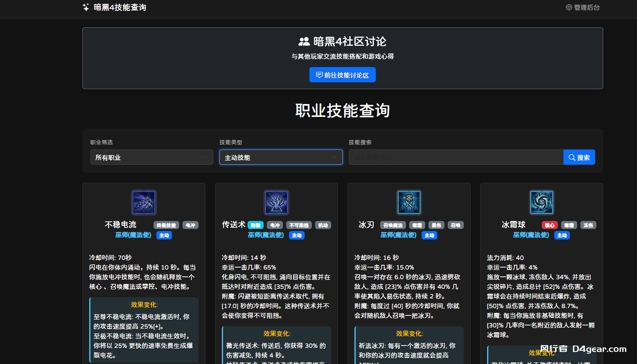Image resolution: width=637 pixels, height=364 pixels.
Task: Click the 冰霜球 skill icon
Action: (542, 202)
